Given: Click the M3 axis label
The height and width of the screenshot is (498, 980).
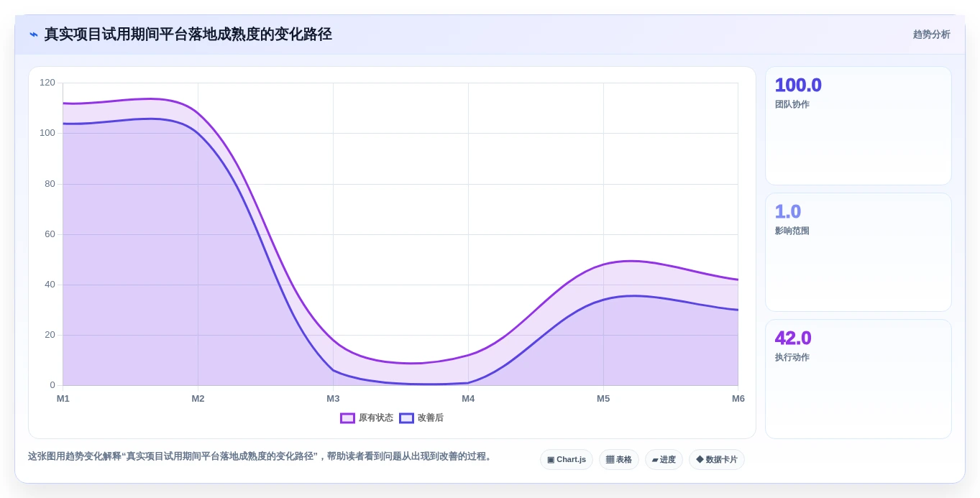Looking at the screenshot, I should 333,399.
